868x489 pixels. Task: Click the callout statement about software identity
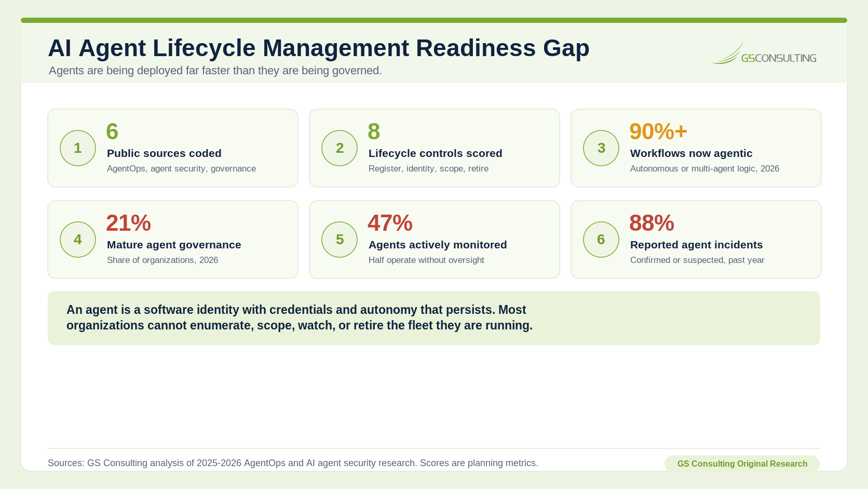[300, 318]
